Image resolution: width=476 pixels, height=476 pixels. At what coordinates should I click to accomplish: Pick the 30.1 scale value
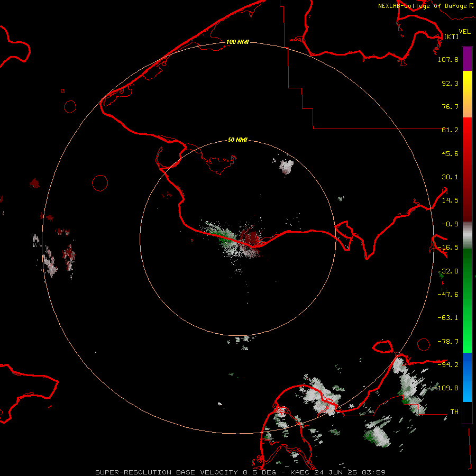[450, 177]
